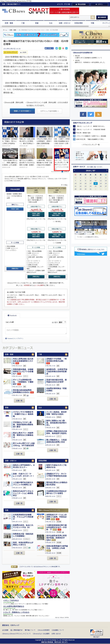Open RSS icon for 社会 category
Viewport: 110px width, 644px height.
(66, 407)
